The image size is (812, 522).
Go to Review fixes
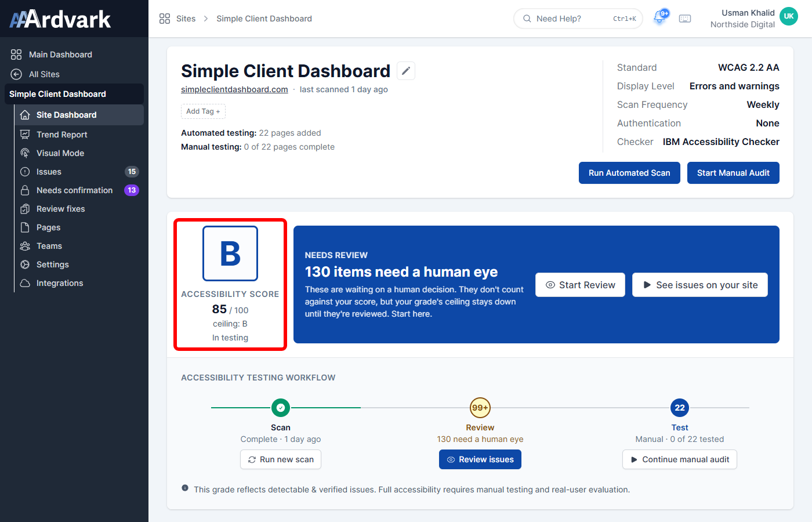pos(79,209)
